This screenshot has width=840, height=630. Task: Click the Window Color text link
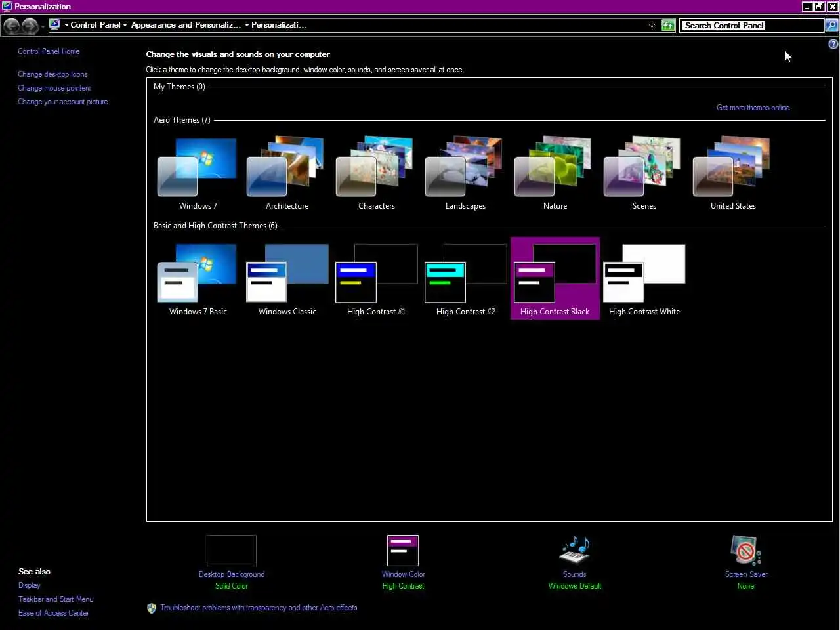404,574
